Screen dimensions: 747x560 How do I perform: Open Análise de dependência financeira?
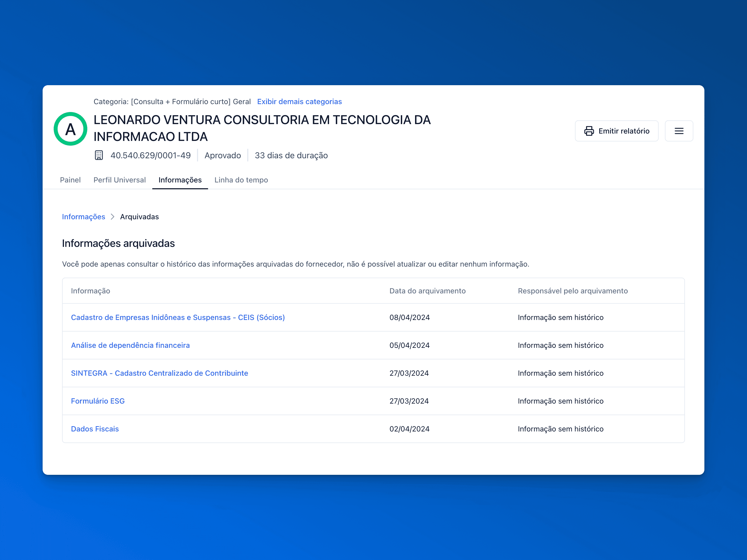pos(130,345)
